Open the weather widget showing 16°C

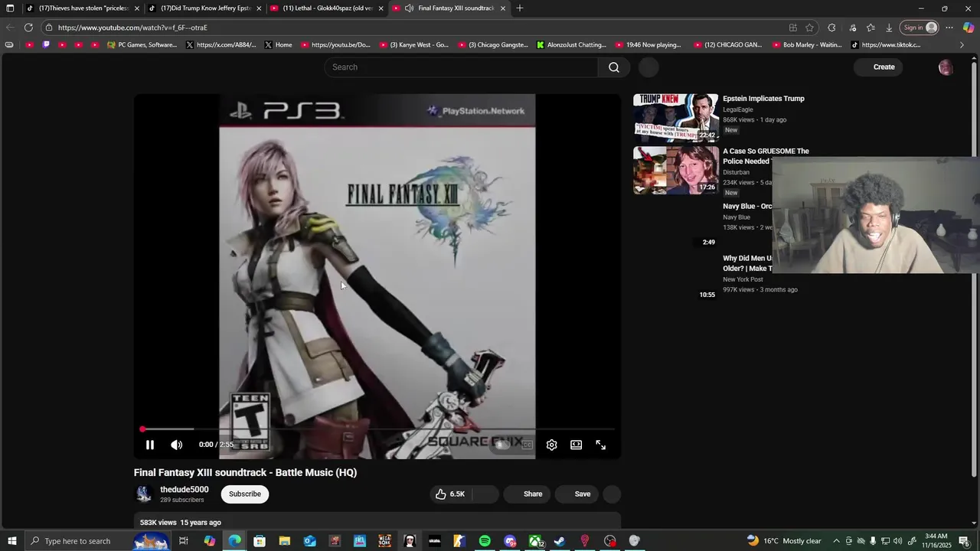783,541
